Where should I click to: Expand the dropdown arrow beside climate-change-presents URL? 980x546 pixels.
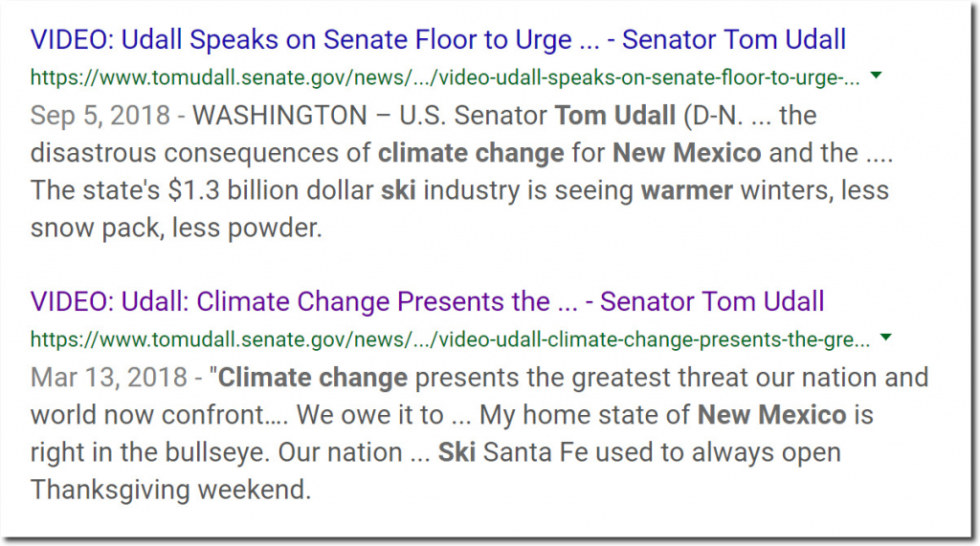point(885,338)
